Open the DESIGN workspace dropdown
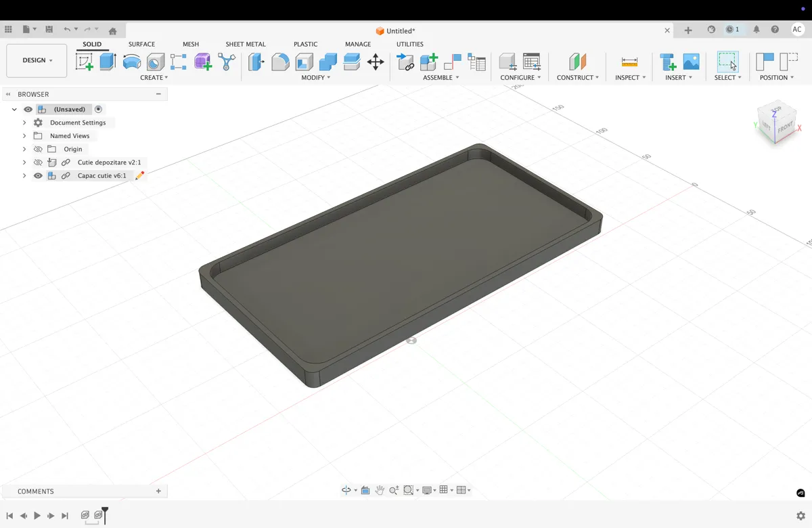The width and height of the screenshot is (812, 528). 37,60
